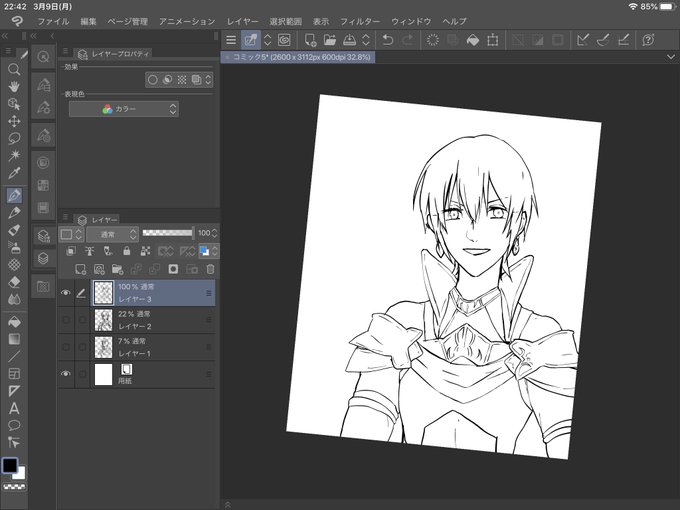The height and width of the screenshot is (510, 680).
Task: Create a new raster layer
Action: [80, 269]
